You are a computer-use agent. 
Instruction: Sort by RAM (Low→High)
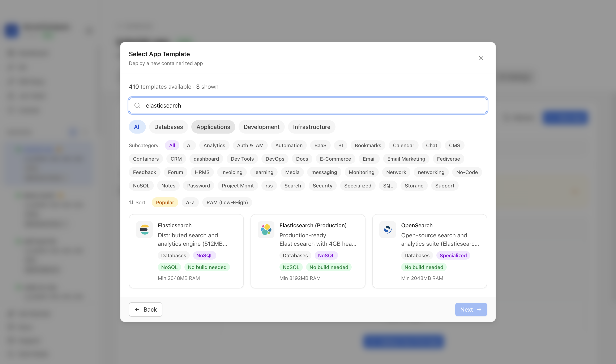(227, 202)
